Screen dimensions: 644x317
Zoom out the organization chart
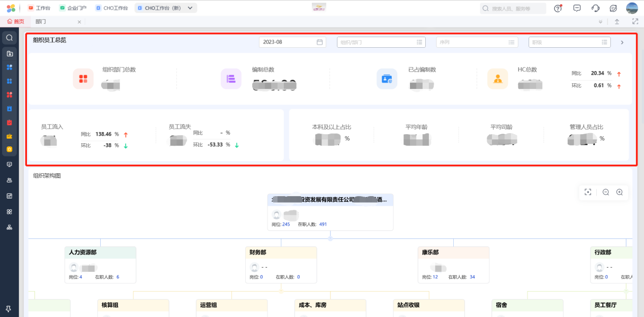click(606, 192)
